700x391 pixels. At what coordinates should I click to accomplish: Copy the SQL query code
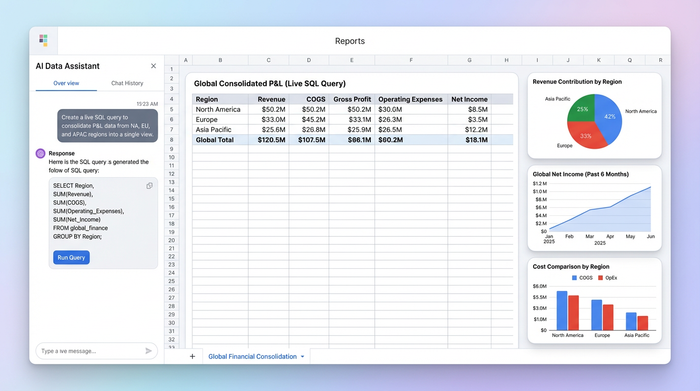(149, 186)
